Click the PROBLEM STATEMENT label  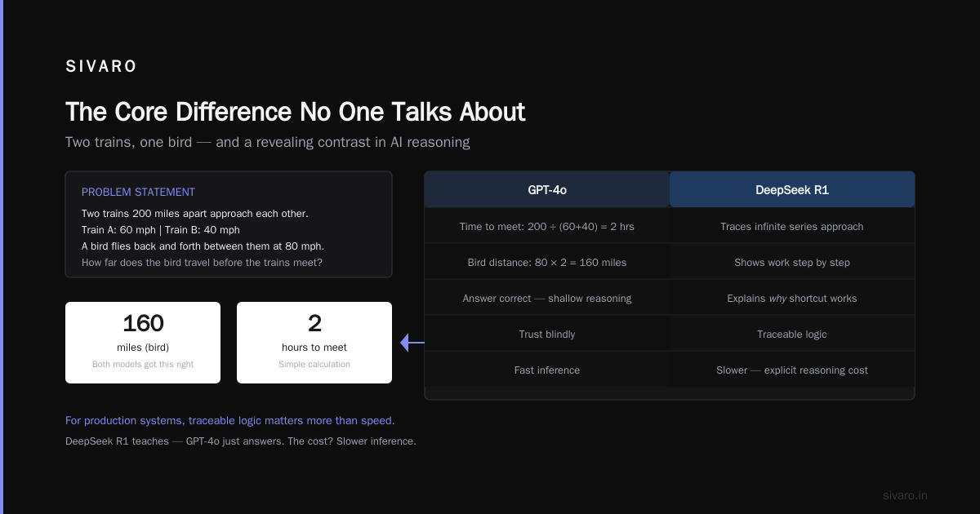click(x=138, y=192)
